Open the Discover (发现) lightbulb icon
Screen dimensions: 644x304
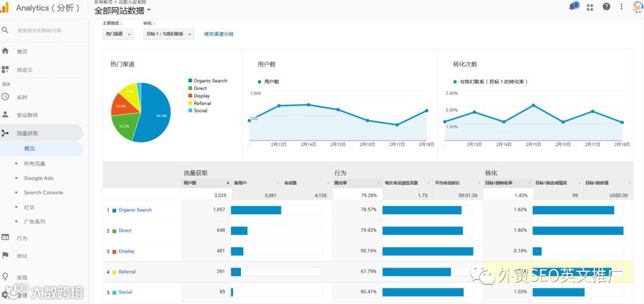point(5,276)
